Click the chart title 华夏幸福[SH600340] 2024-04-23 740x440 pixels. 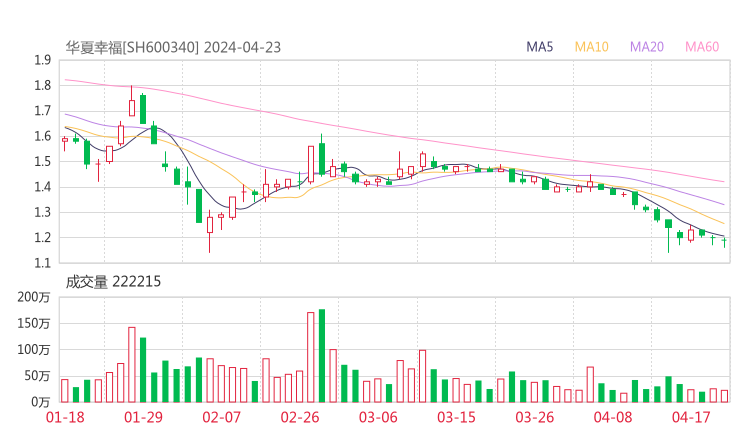173,48
